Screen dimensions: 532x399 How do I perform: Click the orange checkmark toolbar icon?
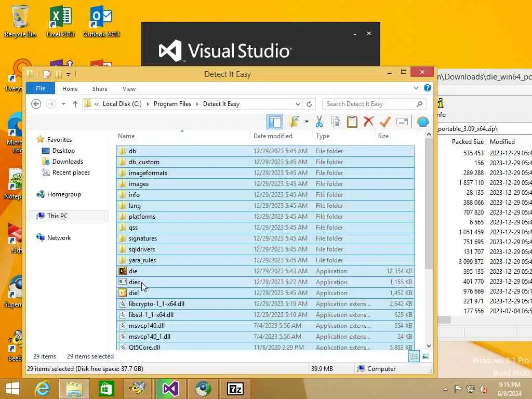click(385, 122)
